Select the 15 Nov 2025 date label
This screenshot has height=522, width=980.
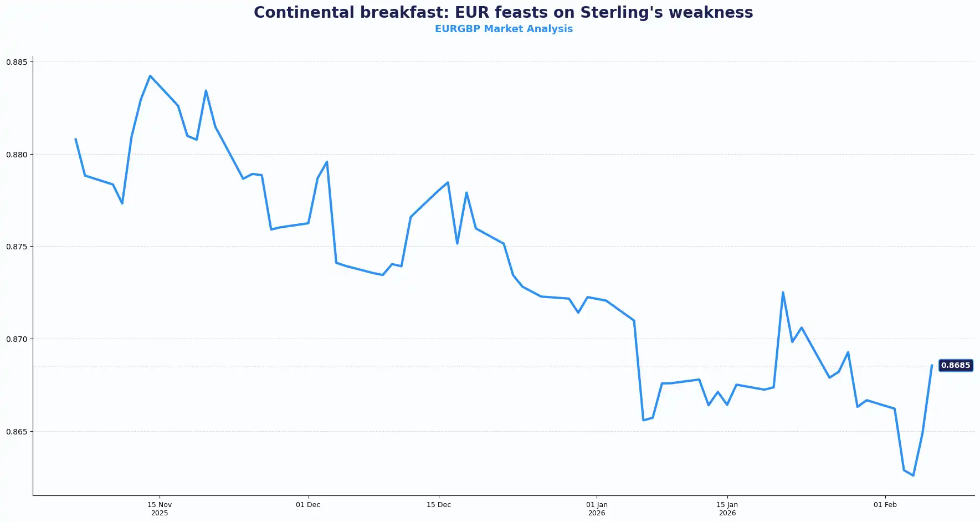pyautogui.click(x=160, y=509)
